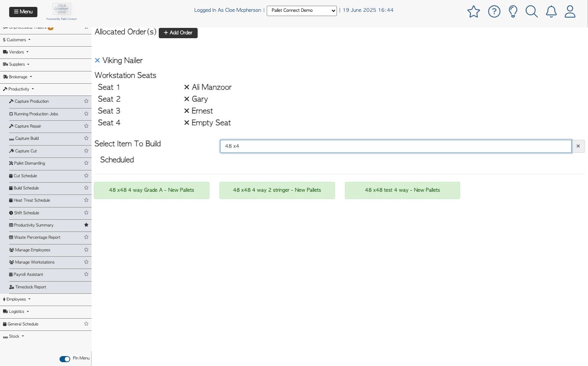Viewport: 588px width, 366px height.
Task: Remove the Viking Nailer workstation
Action: click(97, 60)
